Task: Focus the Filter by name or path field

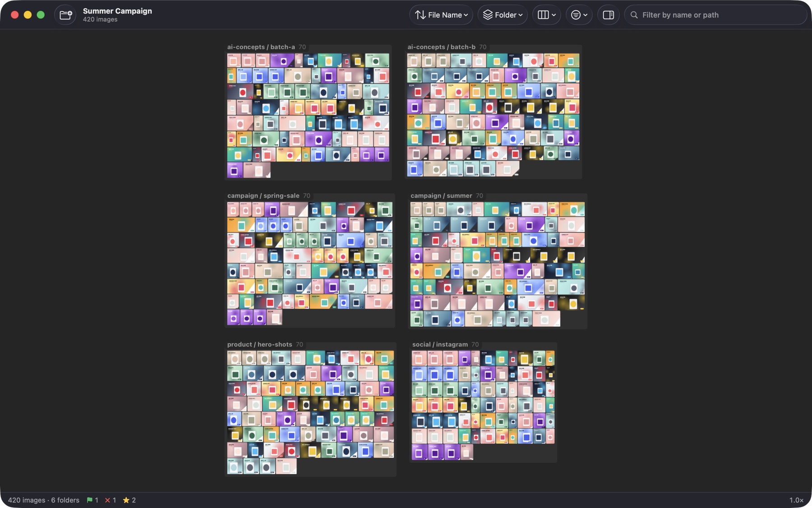Action: tap(715, 15)
